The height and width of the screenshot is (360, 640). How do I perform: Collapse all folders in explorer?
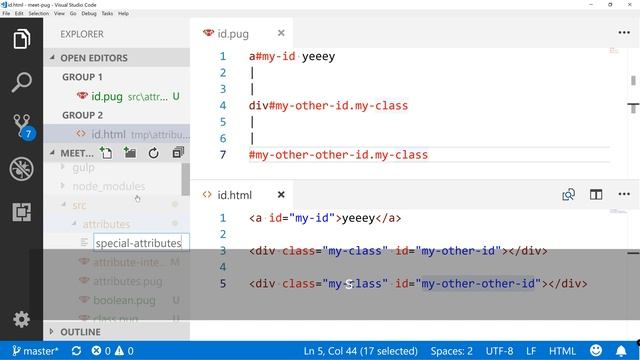pos(178,153)
